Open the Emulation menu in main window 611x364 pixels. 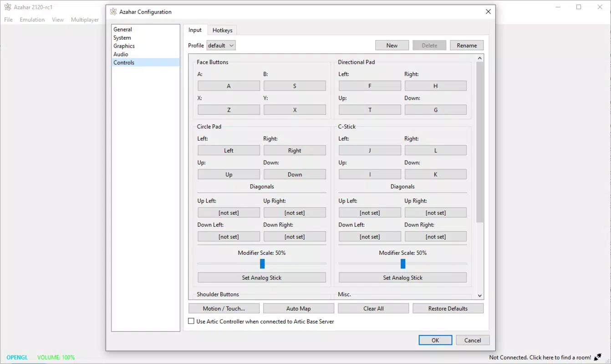point(32,20)
